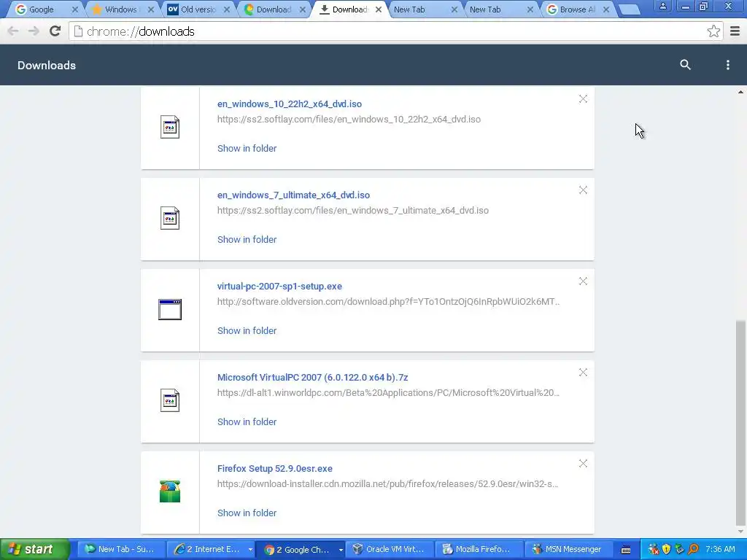The width and height of the screenshot is (747, 560).
Task: Show en_windows_10_22h2 ISO in folder
Action: 247,149
